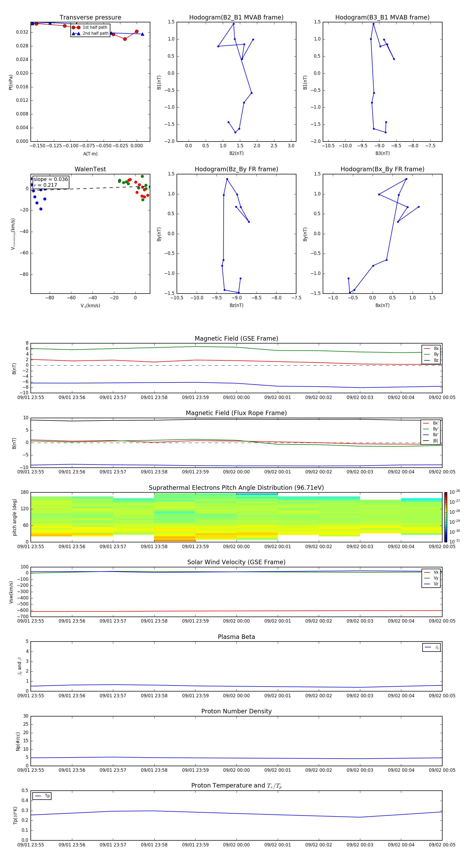Click the Walen test scatter plot area
The width and height of the screenshot is (473, 868).
click(x=90, y=234)
